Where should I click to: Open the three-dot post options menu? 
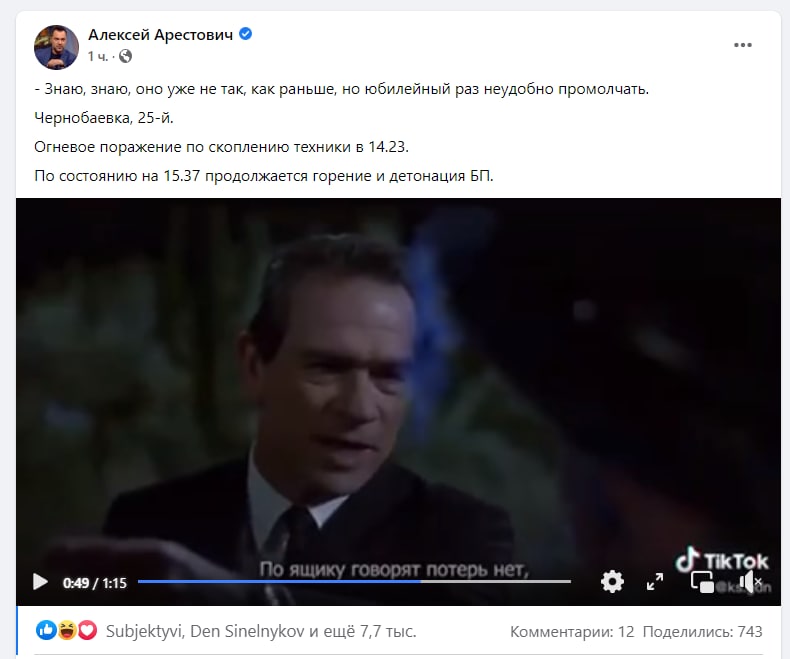pos(743,45)
